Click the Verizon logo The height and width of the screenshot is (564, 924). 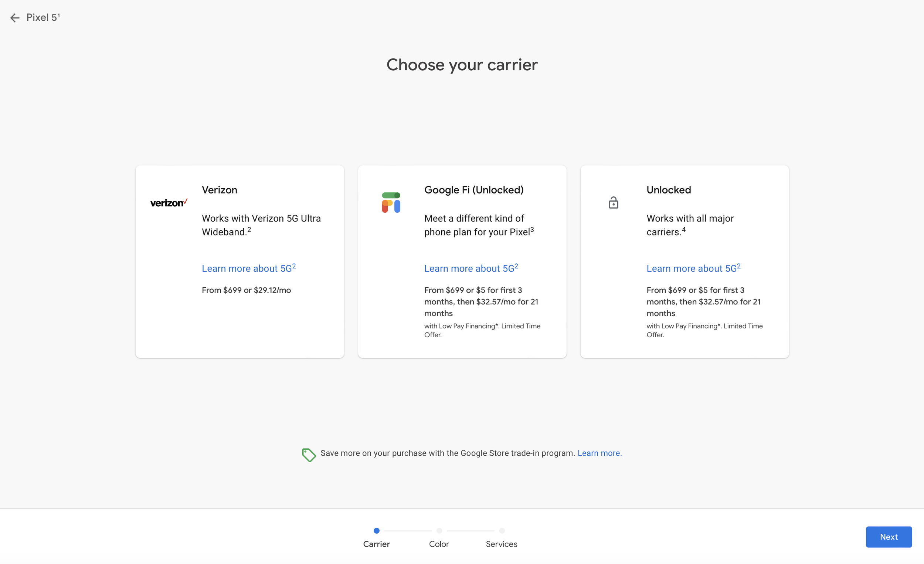tap(169, 203)
